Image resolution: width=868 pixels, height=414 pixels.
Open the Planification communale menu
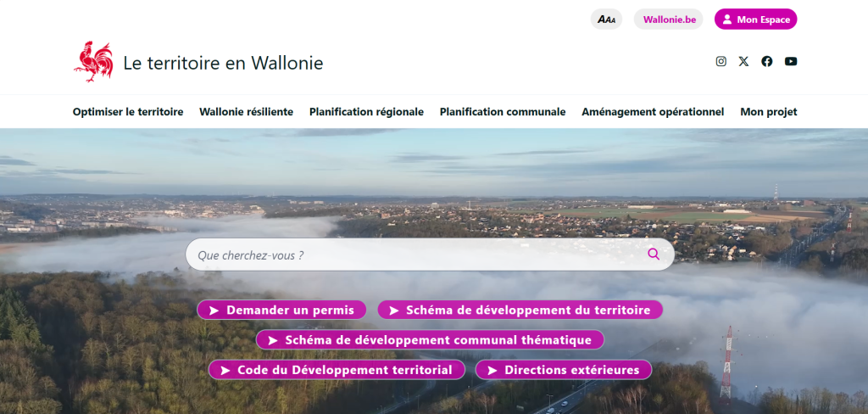pos(502,111)
